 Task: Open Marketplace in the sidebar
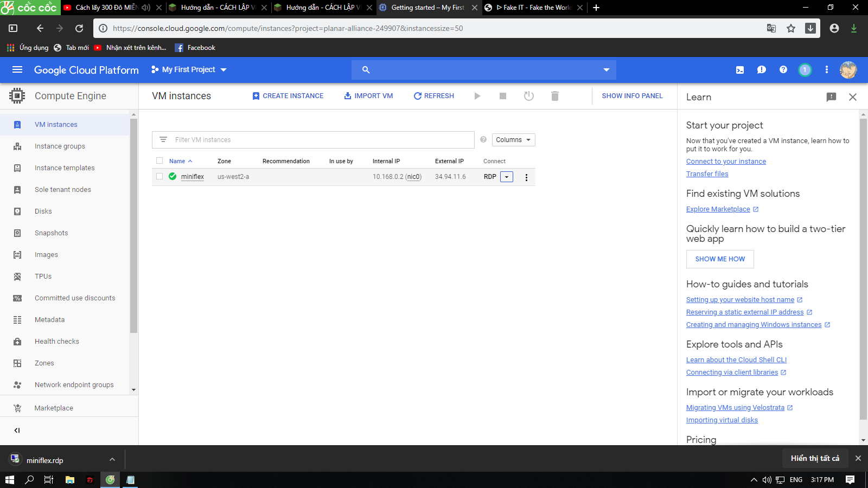pyautogui.click(x=69, y=408)
